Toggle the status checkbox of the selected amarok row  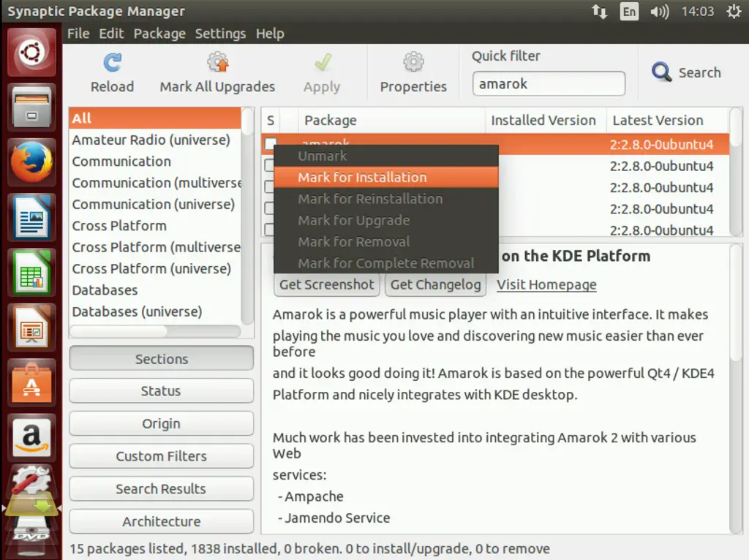pos(271,143)
